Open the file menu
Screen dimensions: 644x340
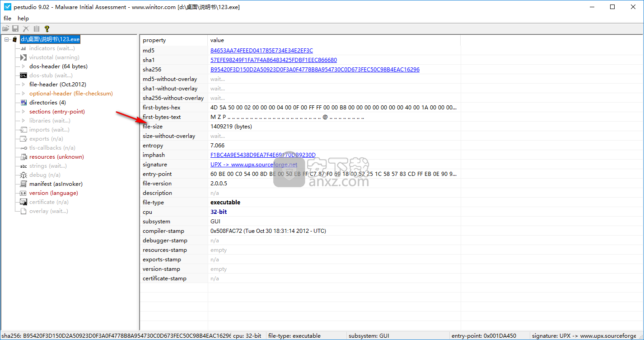click(7, 19)
